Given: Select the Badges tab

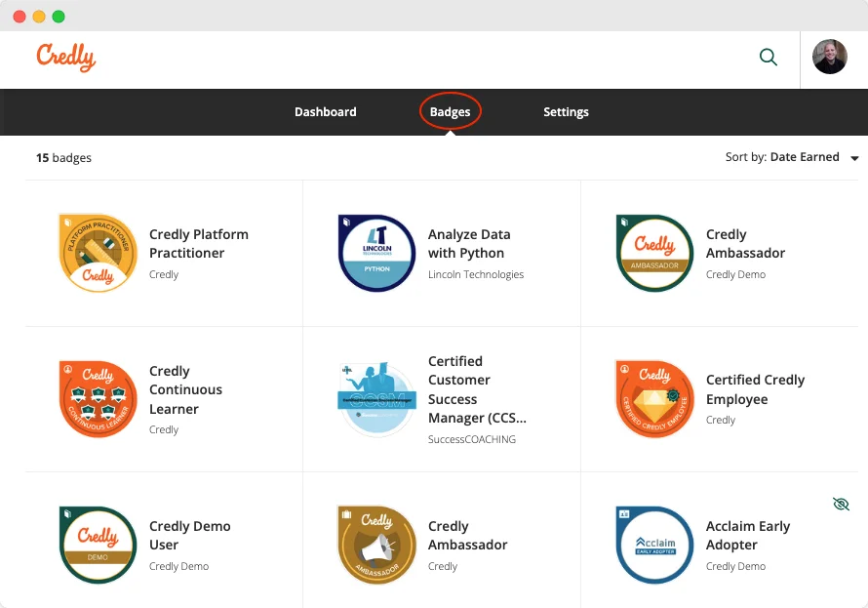Looking at the screenshot, I should [x=450, y=112].
